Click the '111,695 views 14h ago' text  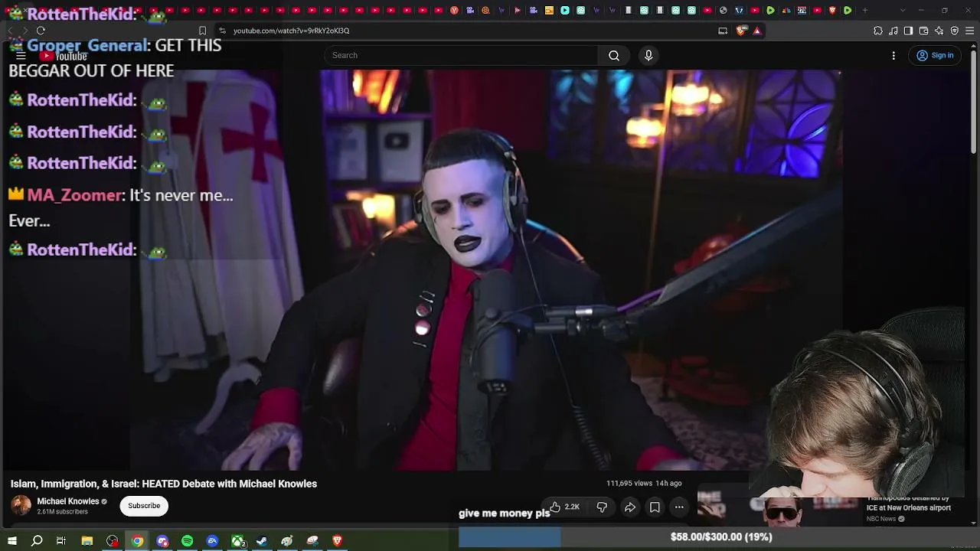coord(644,484)
